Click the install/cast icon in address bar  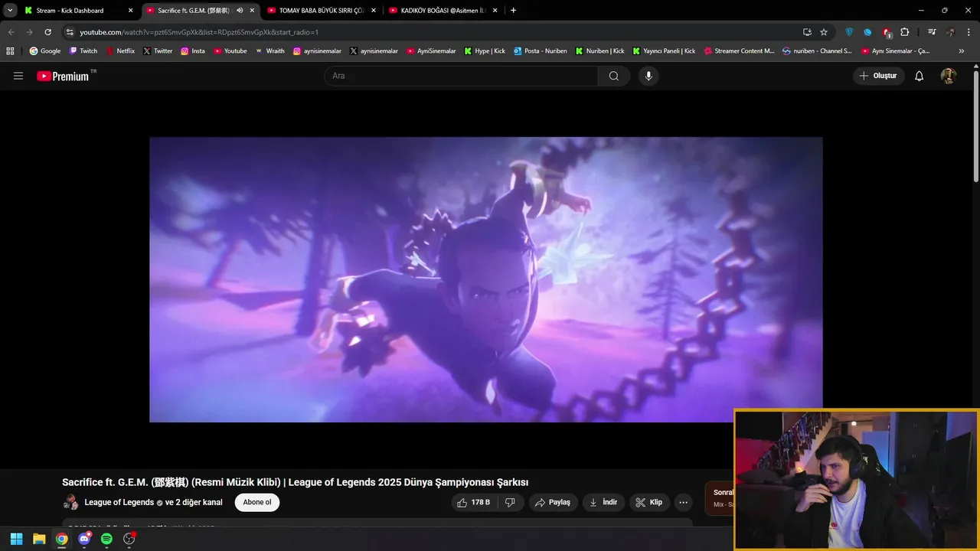point(807,32)
